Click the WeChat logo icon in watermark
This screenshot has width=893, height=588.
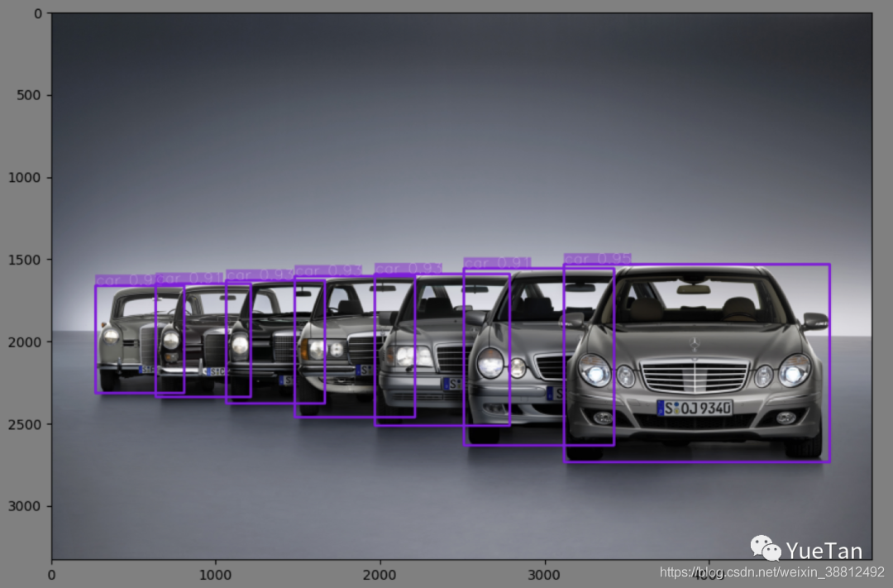(x=765, y=549)
